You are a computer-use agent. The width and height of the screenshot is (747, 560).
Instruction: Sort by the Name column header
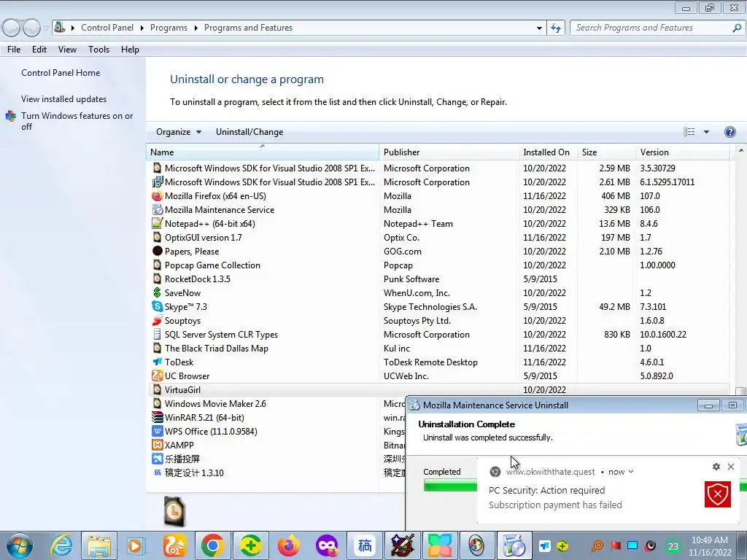(x=263, y=152)
